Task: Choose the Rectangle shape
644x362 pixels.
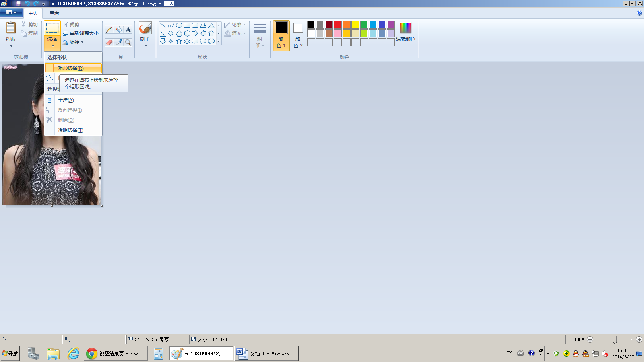Action: pyautogui.click(x=187, y=25)
